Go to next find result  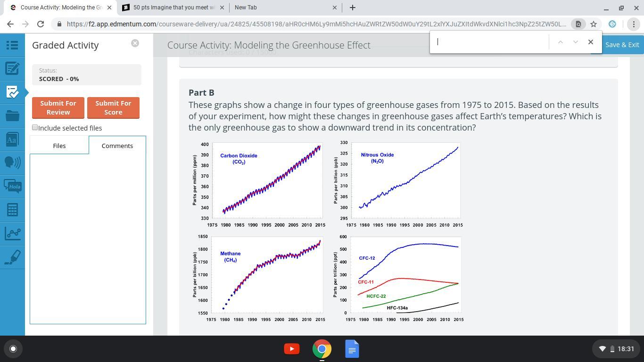coord(575,42)
